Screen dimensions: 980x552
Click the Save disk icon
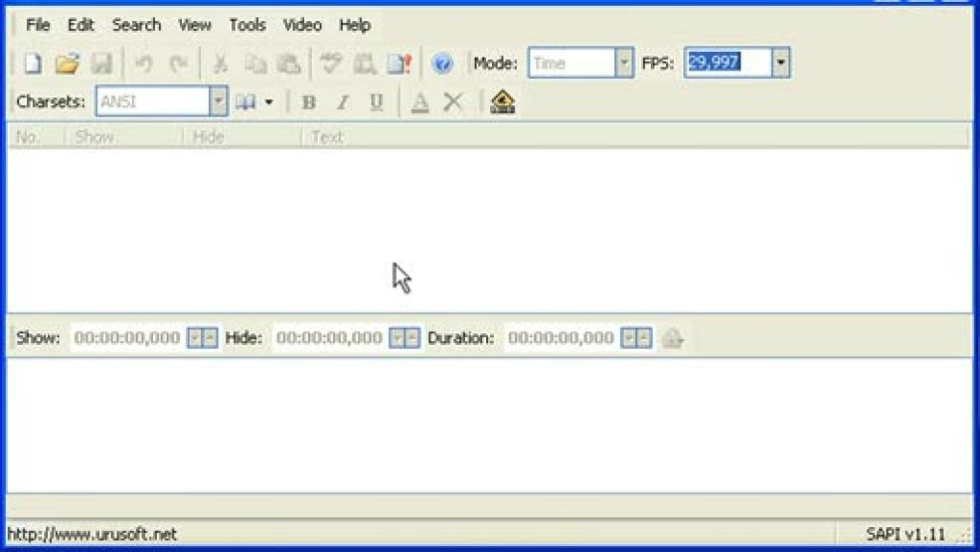(x=101, y=64)
